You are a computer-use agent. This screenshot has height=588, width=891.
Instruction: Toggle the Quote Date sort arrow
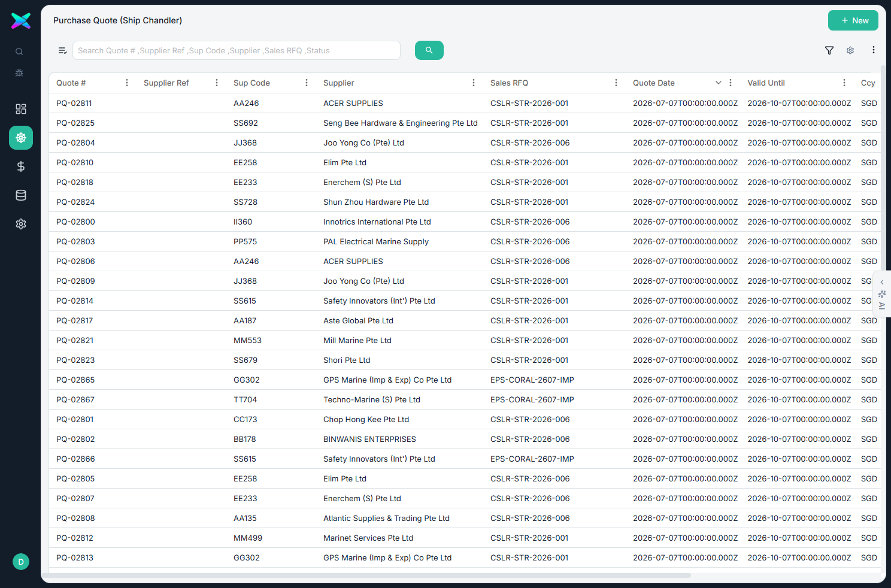click(x=719, y=83)
